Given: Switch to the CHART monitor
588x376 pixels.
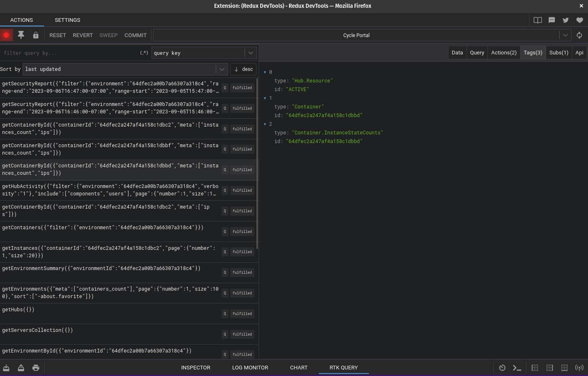Looking at the screenshot, I should (299, 368).
